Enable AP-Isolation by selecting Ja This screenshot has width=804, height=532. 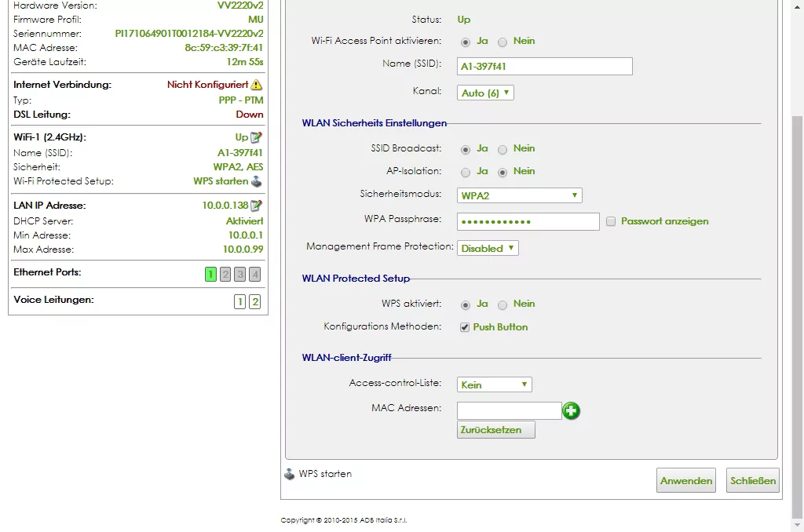point(466,172)
